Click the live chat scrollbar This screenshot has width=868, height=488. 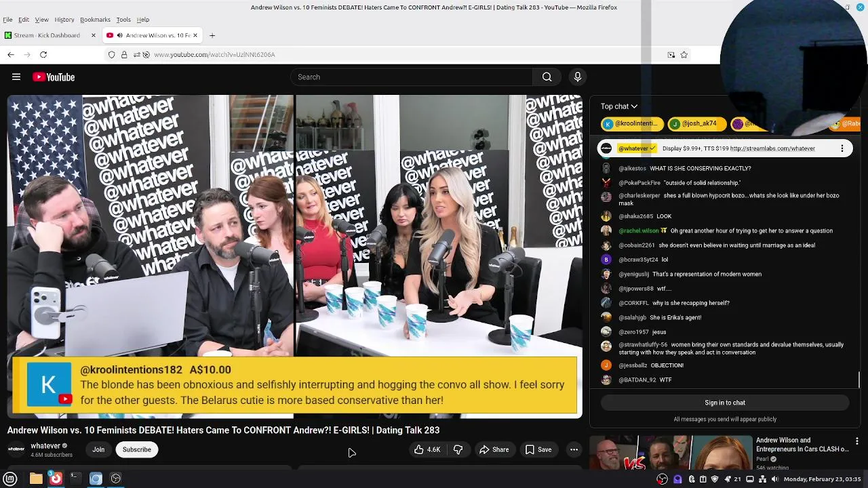(859, 380)
